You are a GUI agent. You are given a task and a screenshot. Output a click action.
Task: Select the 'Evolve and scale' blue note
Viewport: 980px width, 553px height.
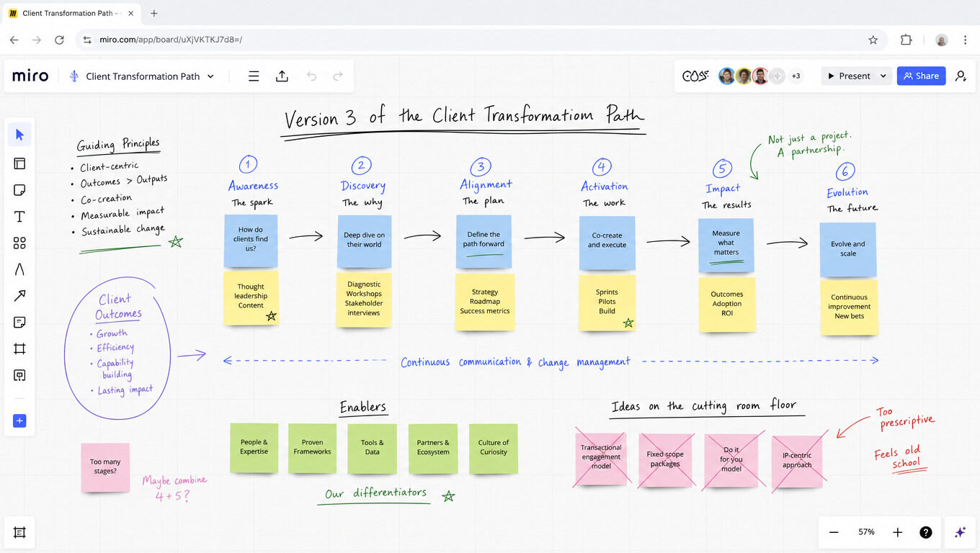click(x=848, y=250)
